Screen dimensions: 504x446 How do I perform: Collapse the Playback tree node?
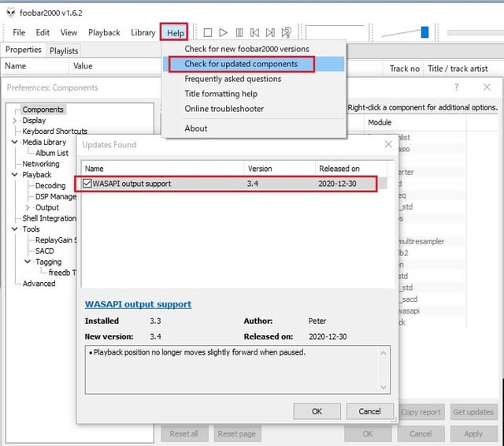14,175
